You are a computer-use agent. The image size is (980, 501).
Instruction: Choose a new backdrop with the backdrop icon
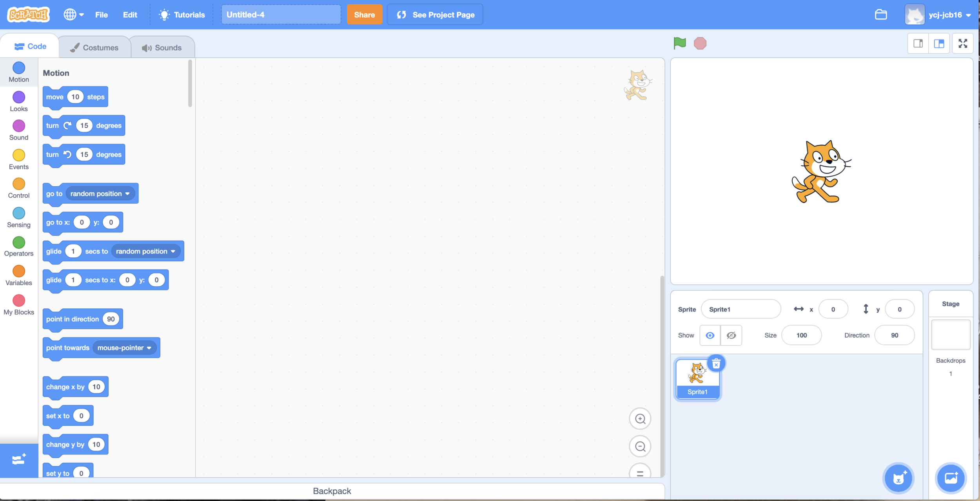coord(951,478)
